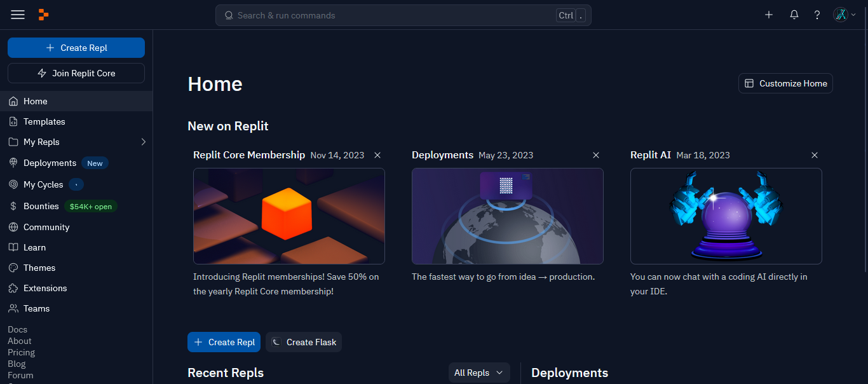Click the help question mark icon

pos(817,15)
